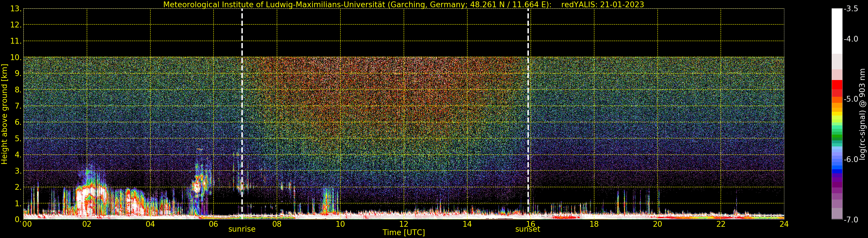Click the x-axis tick label 14
This screenshot has width=868, height=238.
467,224
